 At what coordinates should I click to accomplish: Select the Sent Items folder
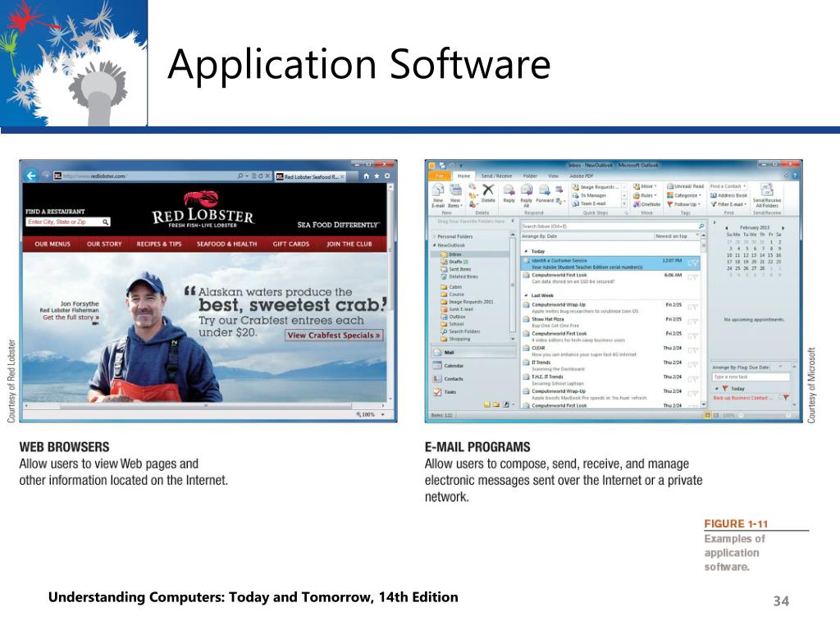(x=456, y=269)
